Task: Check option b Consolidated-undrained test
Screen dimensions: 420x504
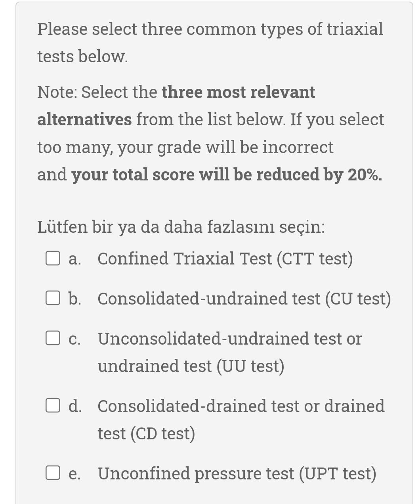Action: (x=53, y=299)
